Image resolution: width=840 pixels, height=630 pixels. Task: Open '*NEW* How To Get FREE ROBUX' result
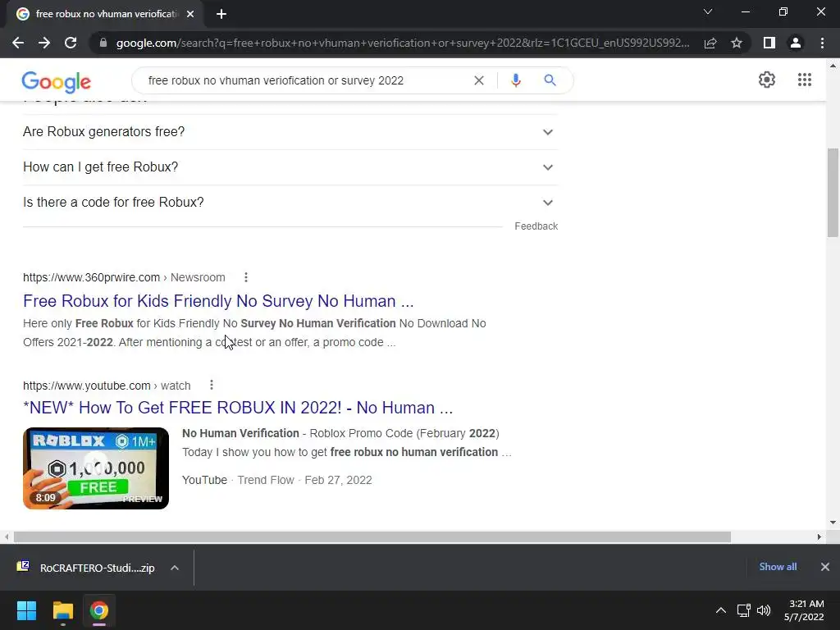pyautogui.click(x=238, y=408)
